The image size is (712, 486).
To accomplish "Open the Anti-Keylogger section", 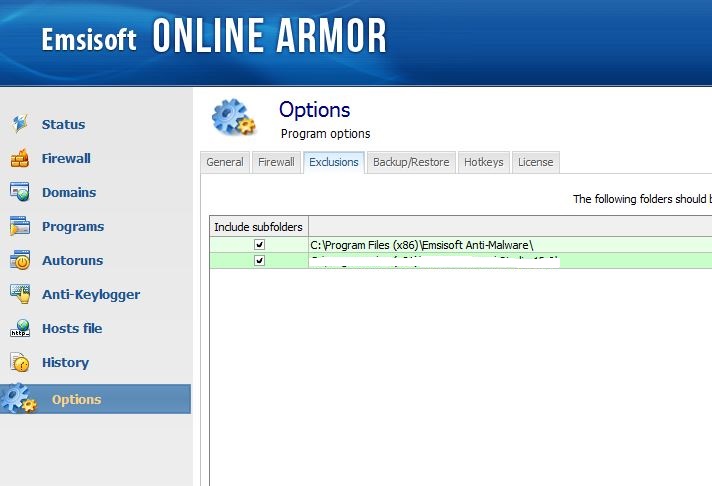I will tap(91, 295).
